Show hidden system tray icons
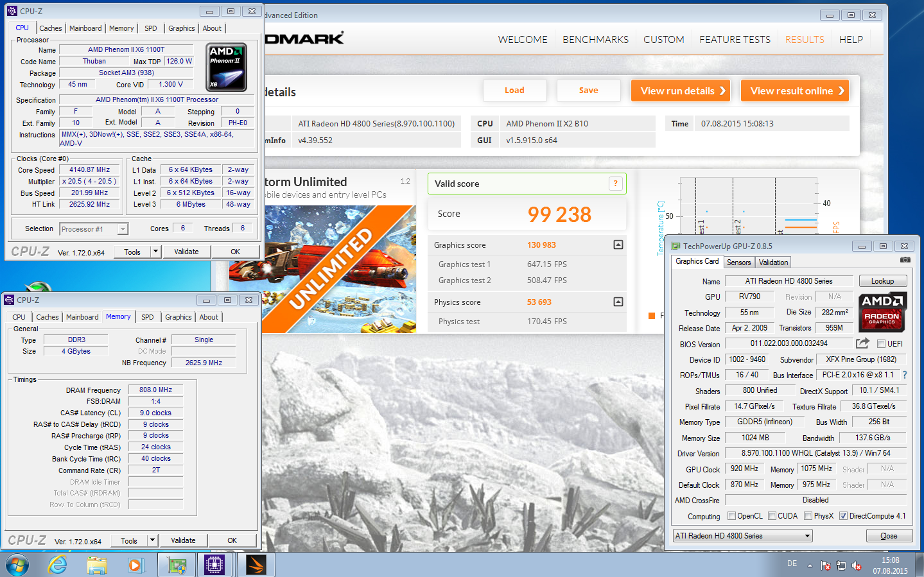 coord(810,565)
